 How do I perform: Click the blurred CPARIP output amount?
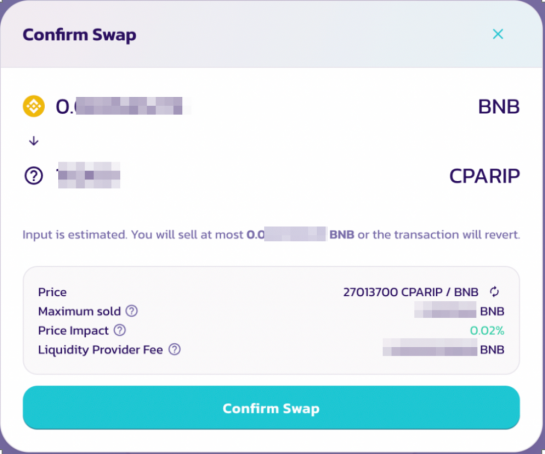point(88,175)
